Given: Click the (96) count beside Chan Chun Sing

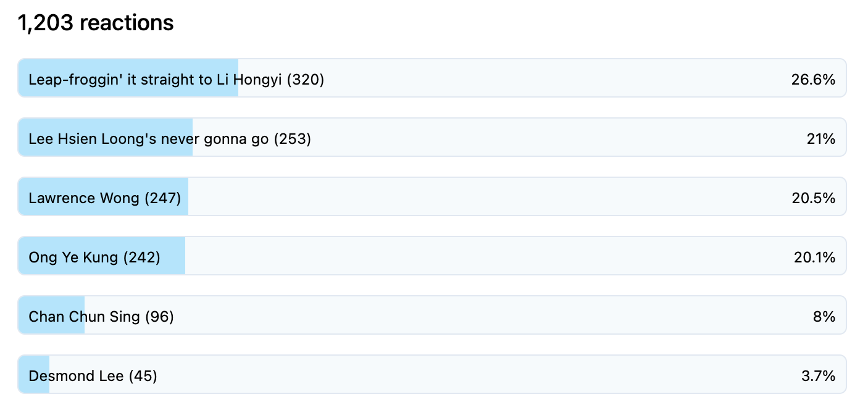Looking at the screenshot, I should point(159,316).
